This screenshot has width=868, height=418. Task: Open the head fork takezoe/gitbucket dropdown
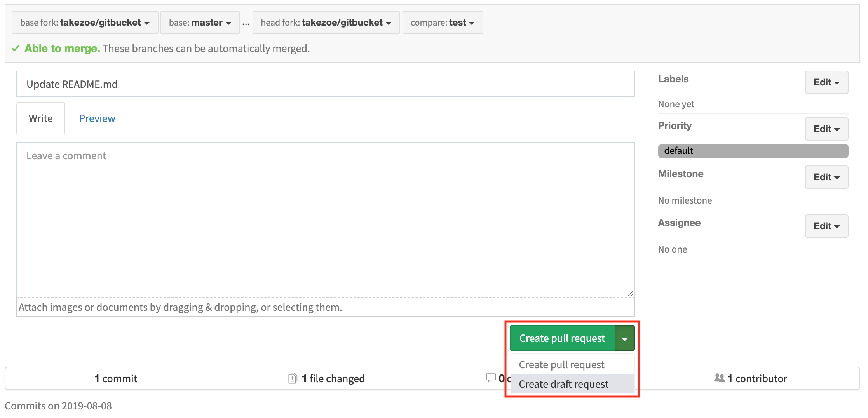(x=326, y=23)
